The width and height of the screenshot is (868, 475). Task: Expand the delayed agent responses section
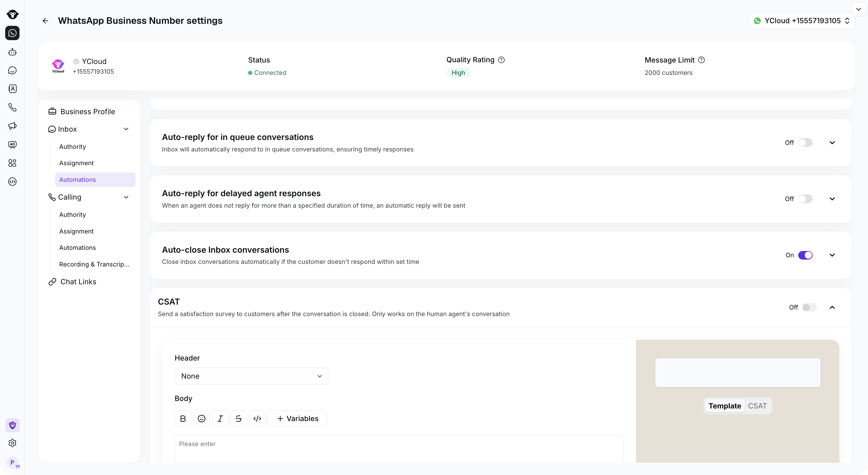[x=832, y=199]
